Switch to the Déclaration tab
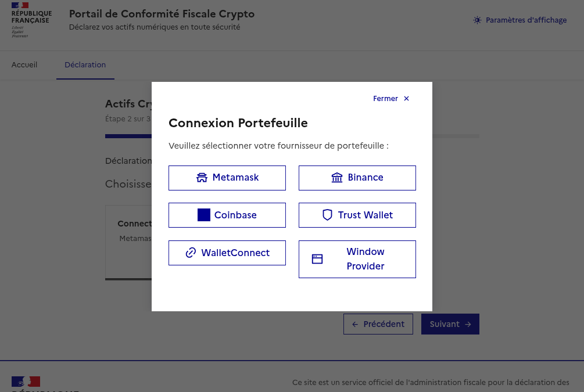The width and height of the screenshot is (584, 392). pos(85,65)
